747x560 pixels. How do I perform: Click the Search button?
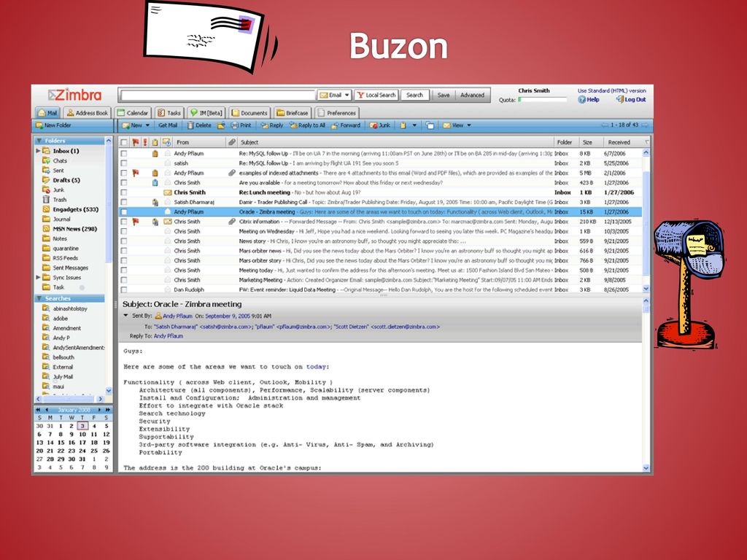(414, 95)
